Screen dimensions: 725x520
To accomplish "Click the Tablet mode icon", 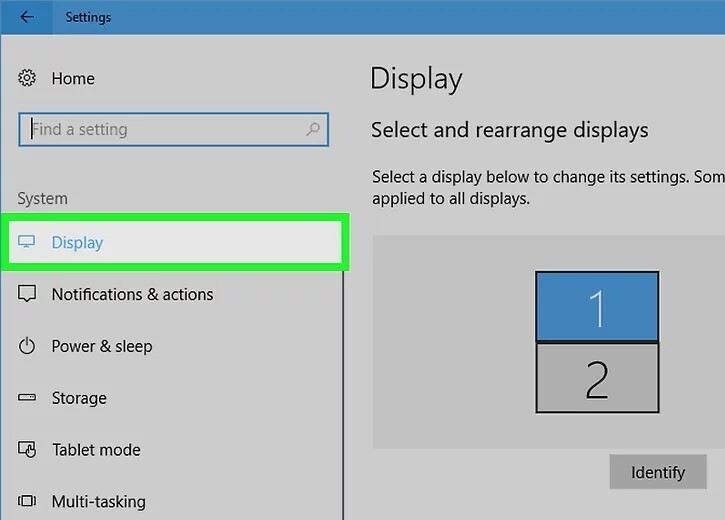I will tap(28, 450).
